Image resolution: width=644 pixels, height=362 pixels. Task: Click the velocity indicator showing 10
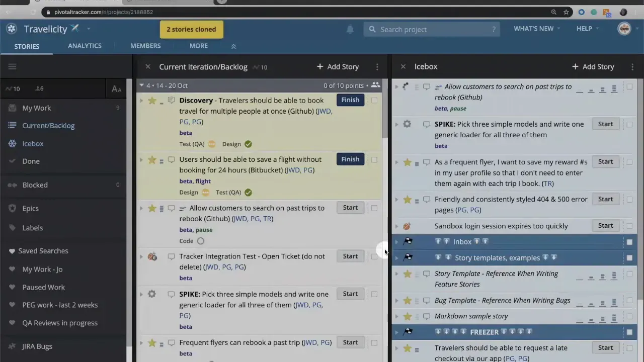point(13,88)
